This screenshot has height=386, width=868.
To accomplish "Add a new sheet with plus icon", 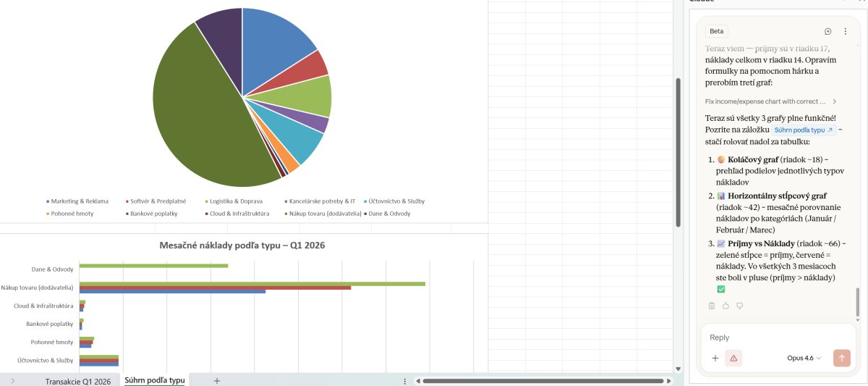I will click(216, 380).
